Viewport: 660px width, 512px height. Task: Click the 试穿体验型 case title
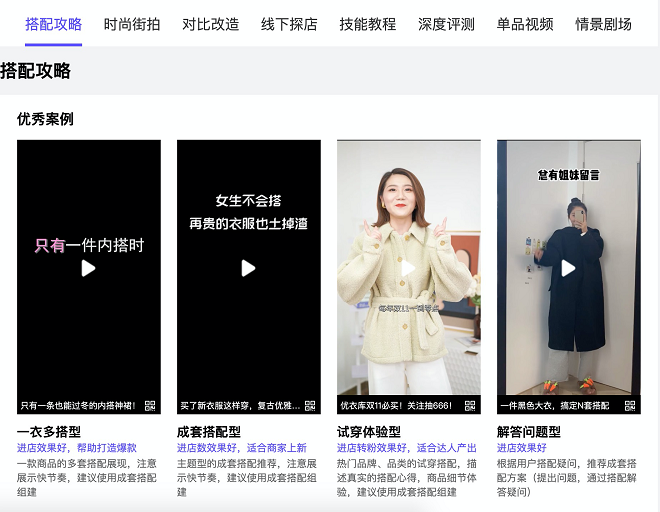(369, 432)
